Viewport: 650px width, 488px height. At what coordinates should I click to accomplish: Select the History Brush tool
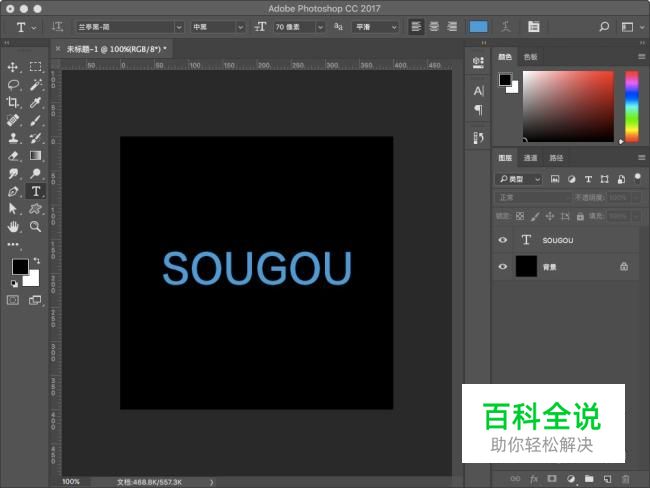[35, 138]
